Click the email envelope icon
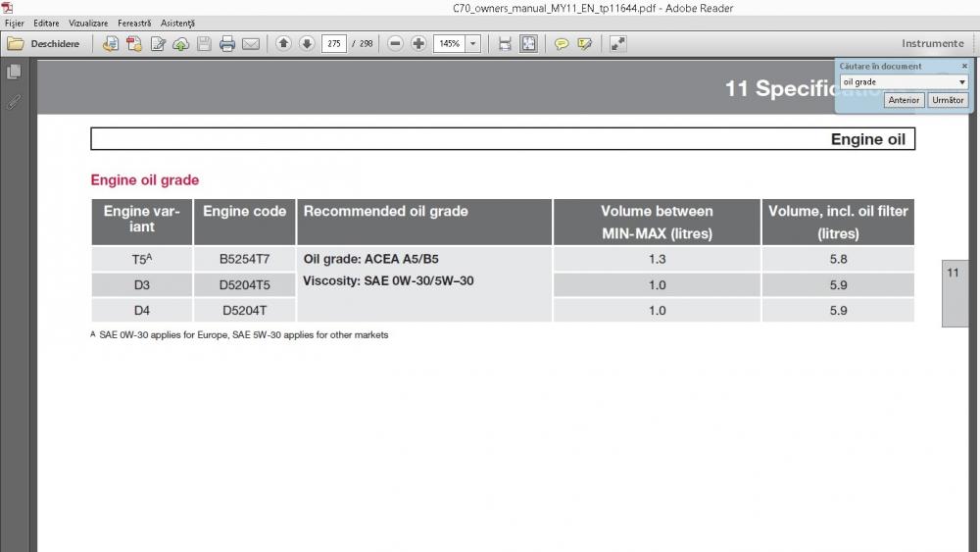 251,43
